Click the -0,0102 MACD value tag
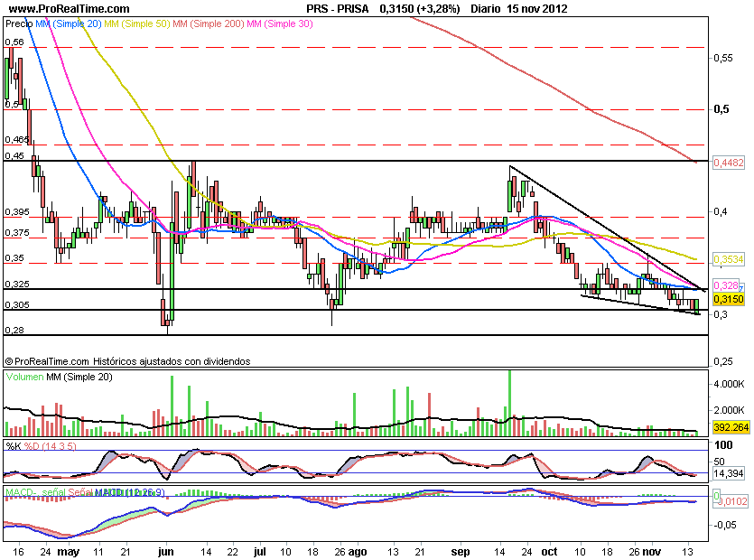 coord(728,500)
